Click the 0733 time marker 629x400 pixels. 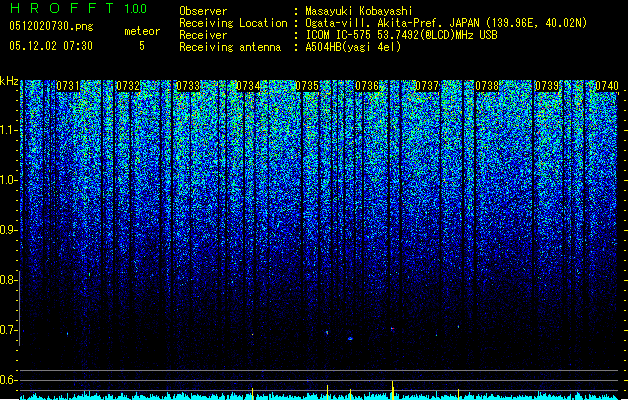[x=188, y=86]
